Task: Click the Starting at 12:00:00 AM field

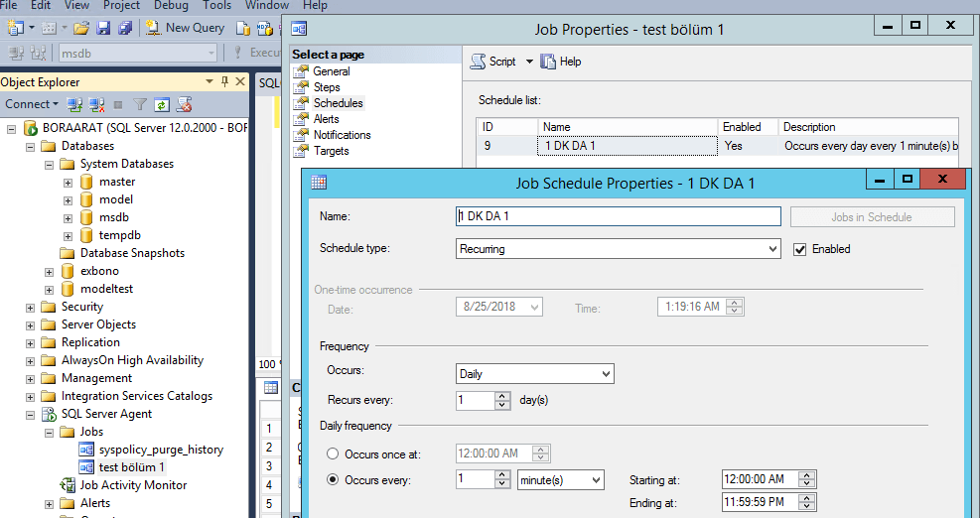Action: (x=761, y=480)
